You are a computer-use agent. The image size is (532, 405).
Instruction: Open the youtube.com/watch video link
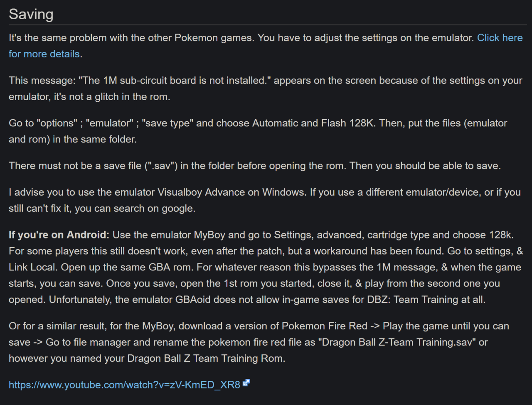click(125, 385)
